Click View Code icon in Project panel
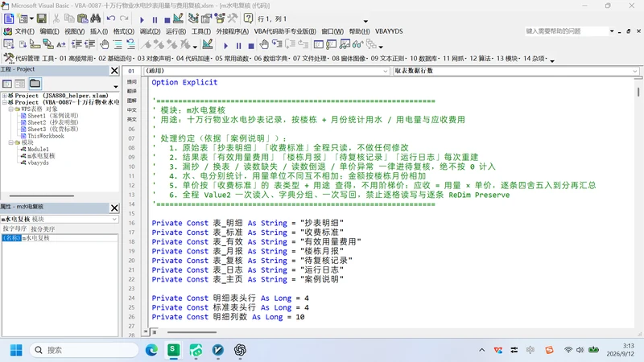The image size is (644, 362). coord(7,84)
